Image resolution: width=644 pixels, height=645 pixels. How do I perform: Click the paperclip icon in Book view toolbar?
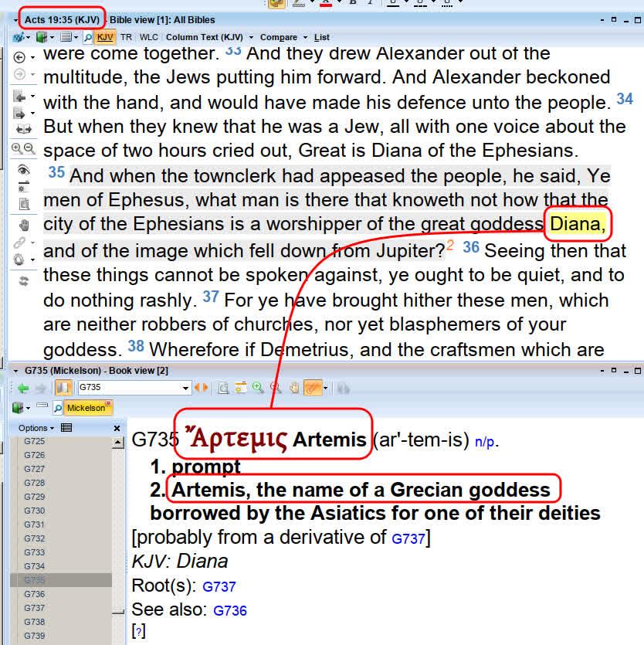[312, 388]
